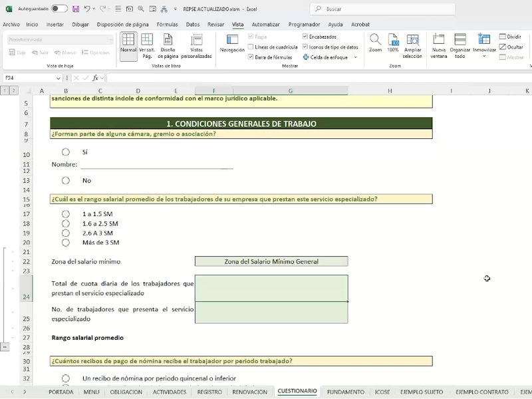
Task: Toggle Líneas de cuadrícula checkbox
Action: tap(251, 47)
